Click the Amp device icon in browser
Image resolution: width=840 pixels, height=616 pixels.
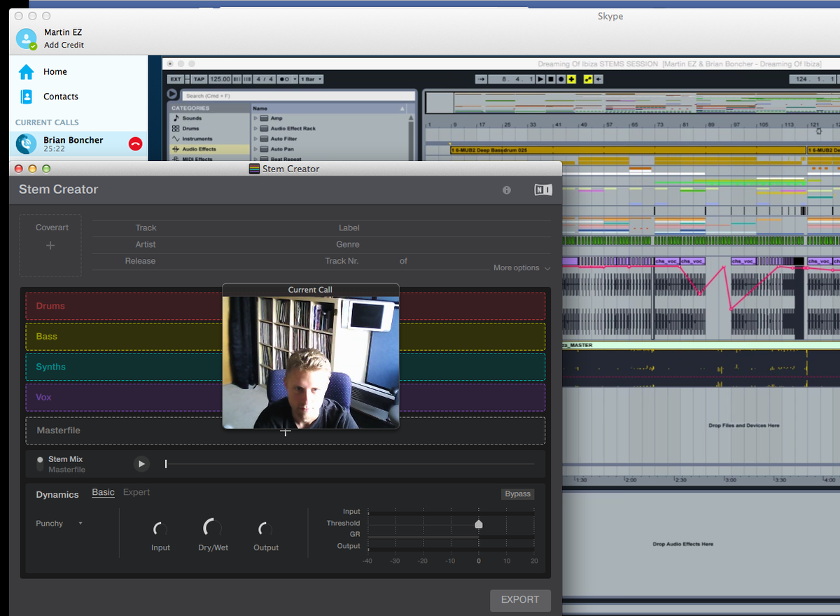265,118
